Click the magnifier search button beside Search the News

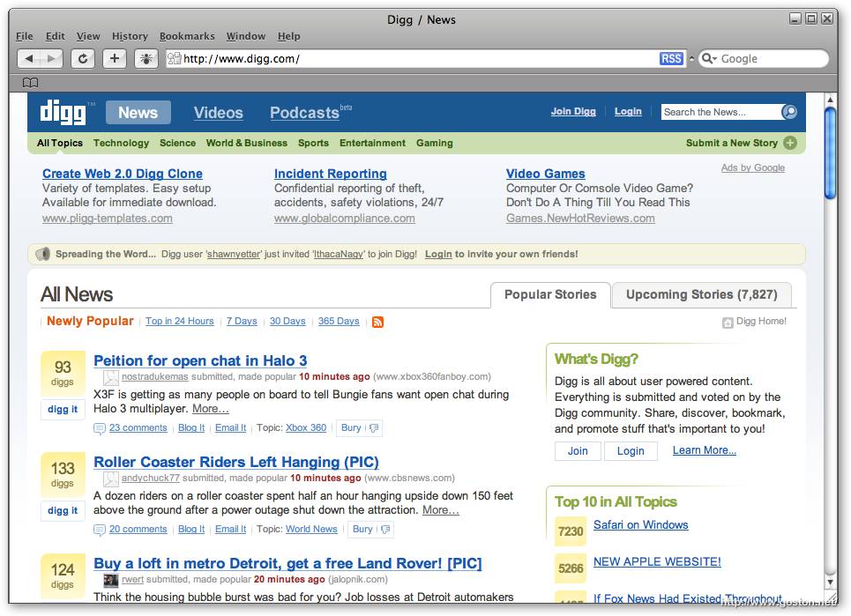[789, 112]
